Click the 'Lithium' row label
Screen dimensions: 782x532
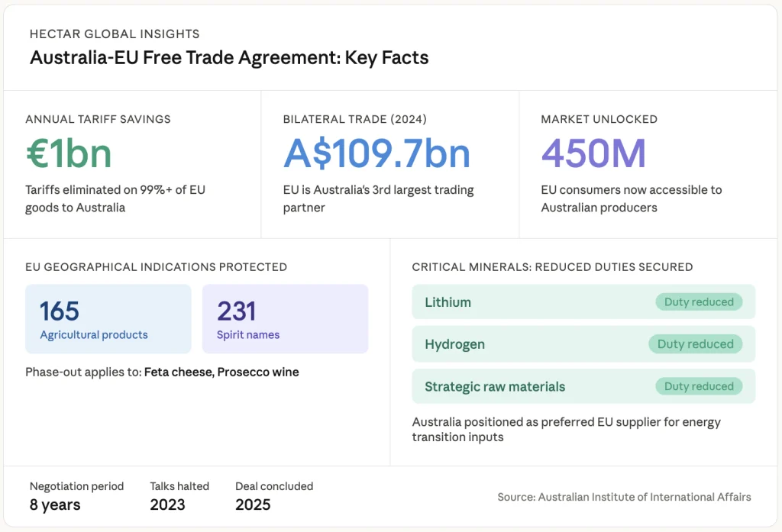[x=448, y=302]
